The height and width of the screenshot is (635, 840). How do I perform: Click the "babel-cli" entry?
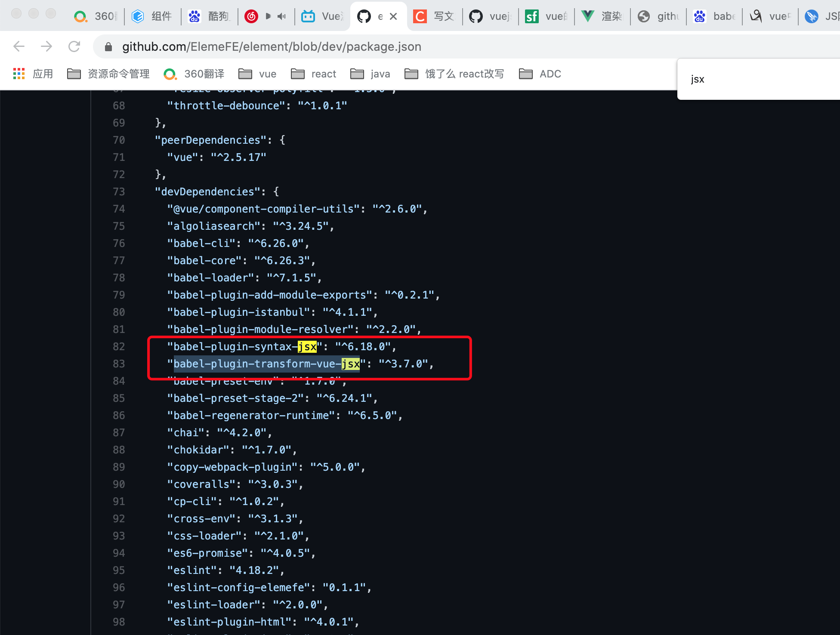[x=238, y=244]
